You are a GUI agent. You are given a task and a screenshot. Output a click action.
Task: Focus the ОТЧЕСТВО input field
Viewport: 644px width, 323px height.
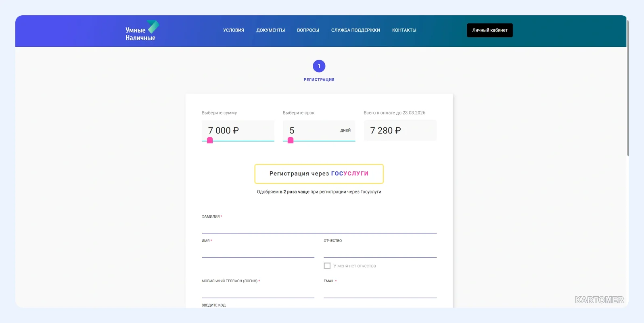point(380,251)
